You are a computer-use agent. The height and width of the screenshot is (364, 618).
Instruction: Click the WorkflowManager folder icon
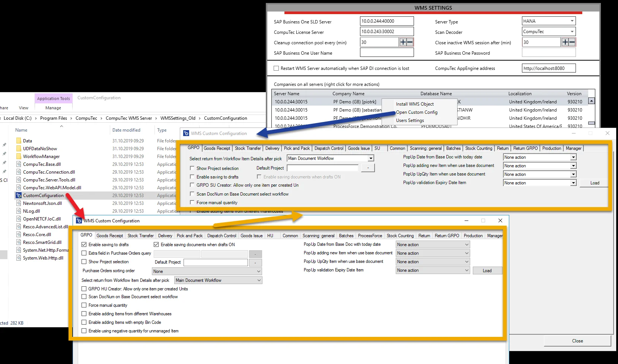point(19,157)
